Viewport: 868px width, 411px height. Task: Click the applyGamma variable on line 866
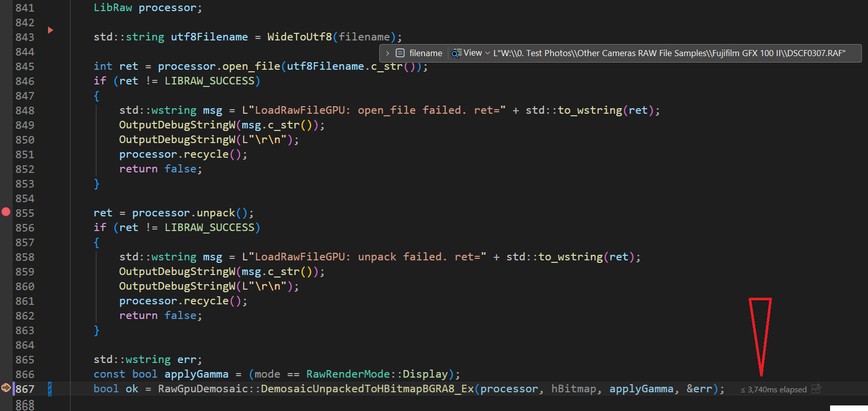click(x=196, y=374)
